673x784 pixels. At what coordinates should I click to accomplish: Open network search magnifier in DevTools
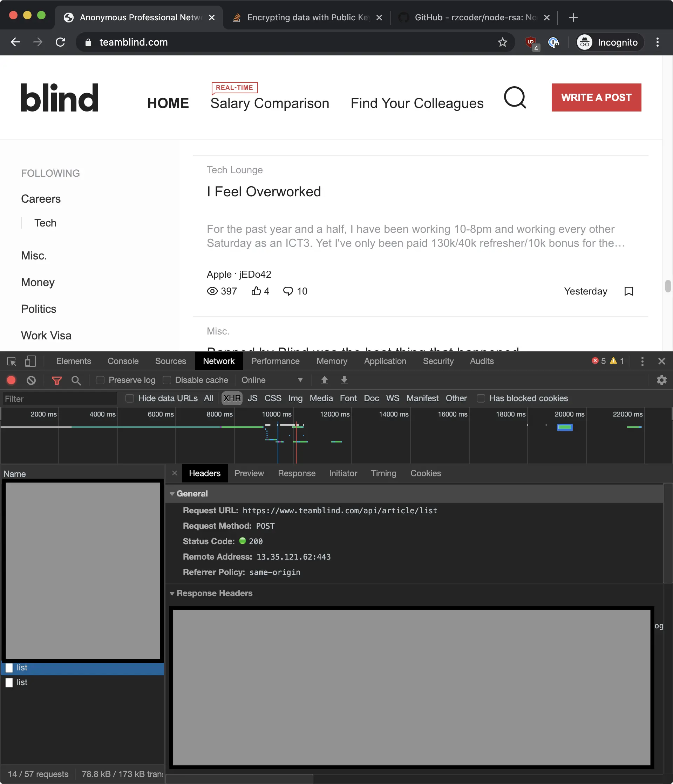(76, 380)
